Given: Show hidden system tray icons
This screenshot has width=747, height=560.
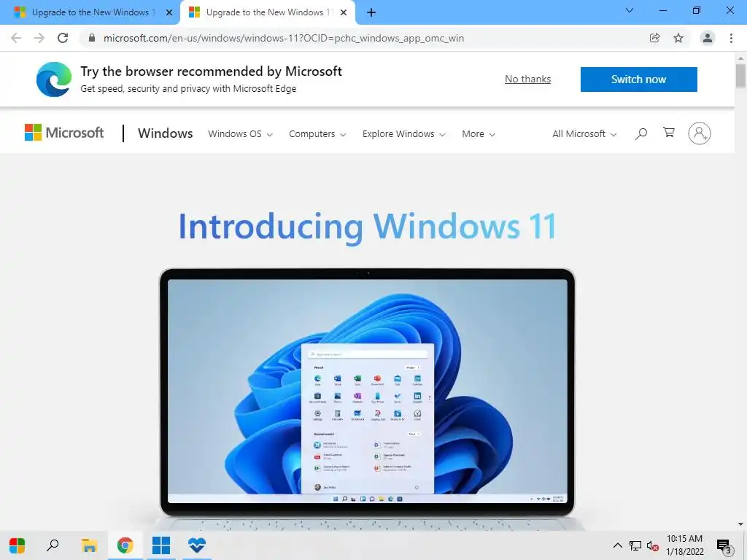Looking at the screenshot, I should [617, 545].
